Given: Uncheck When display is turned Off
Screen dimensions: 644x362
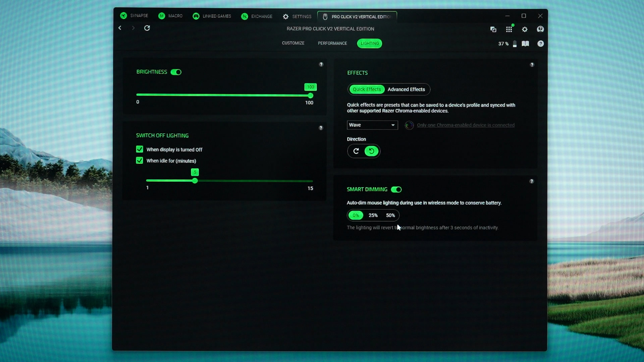Looking at the screenshot, I should (140, 149).
